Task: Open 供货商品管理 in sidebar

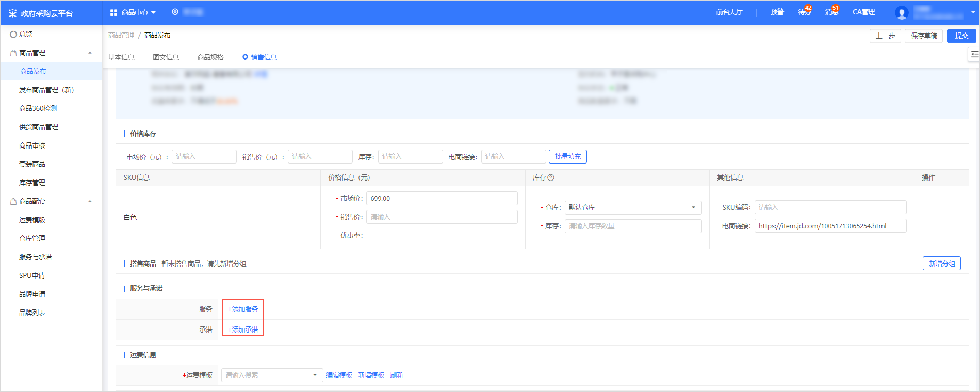Action: click(39, 127)
